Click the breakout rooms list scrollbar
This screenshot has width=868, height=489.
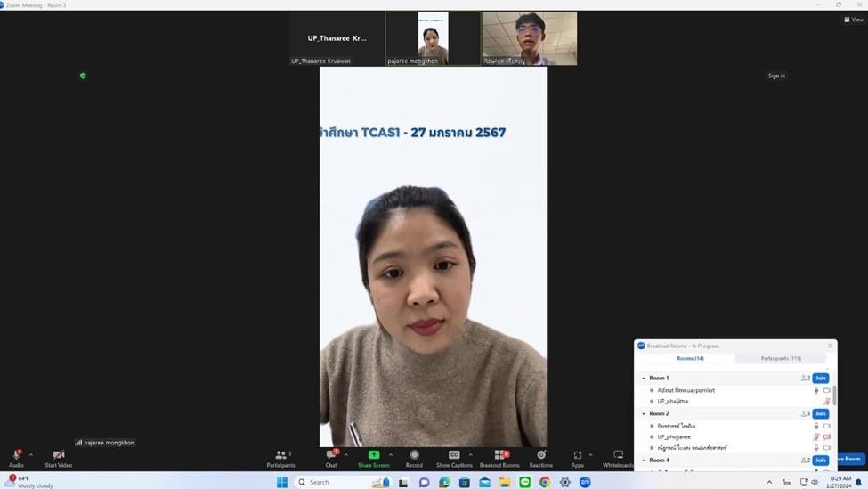(833, 396)
